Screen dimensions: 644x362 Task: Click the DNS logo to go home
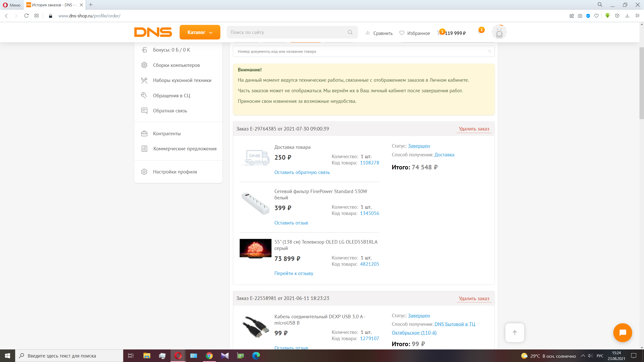click(x=153, y=32)
